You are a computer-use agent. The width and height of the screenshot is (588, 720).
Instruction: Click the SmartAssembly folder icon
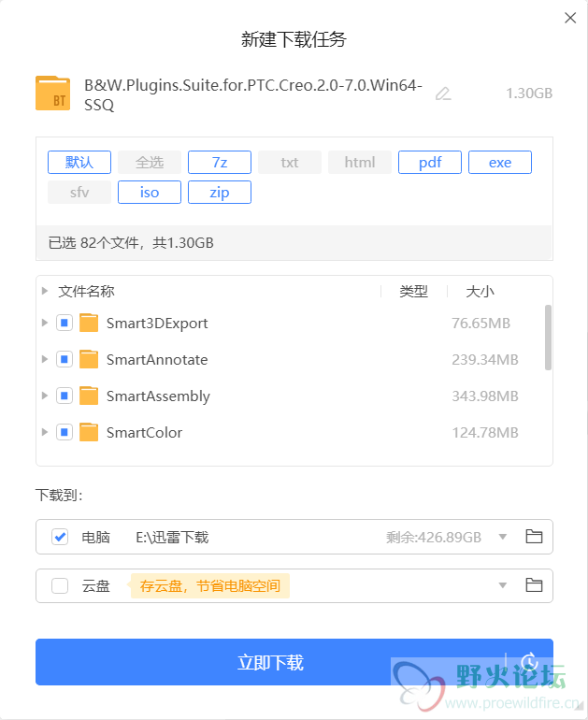coord(89,396)
